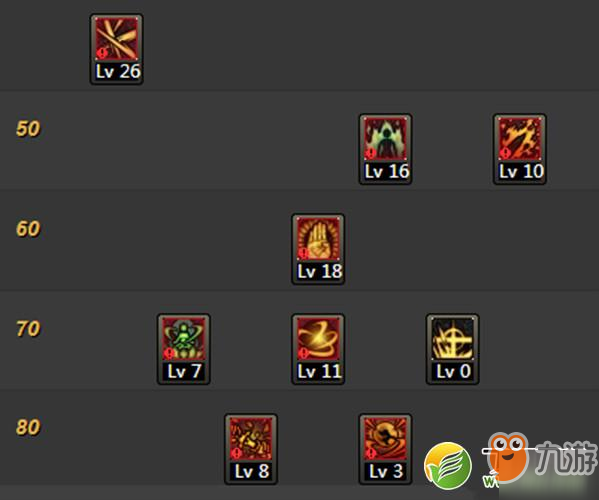Click the Lv 0 level text
Image resolution: width=599 pixels, height=500 pixels.
(x=453, y=371)
